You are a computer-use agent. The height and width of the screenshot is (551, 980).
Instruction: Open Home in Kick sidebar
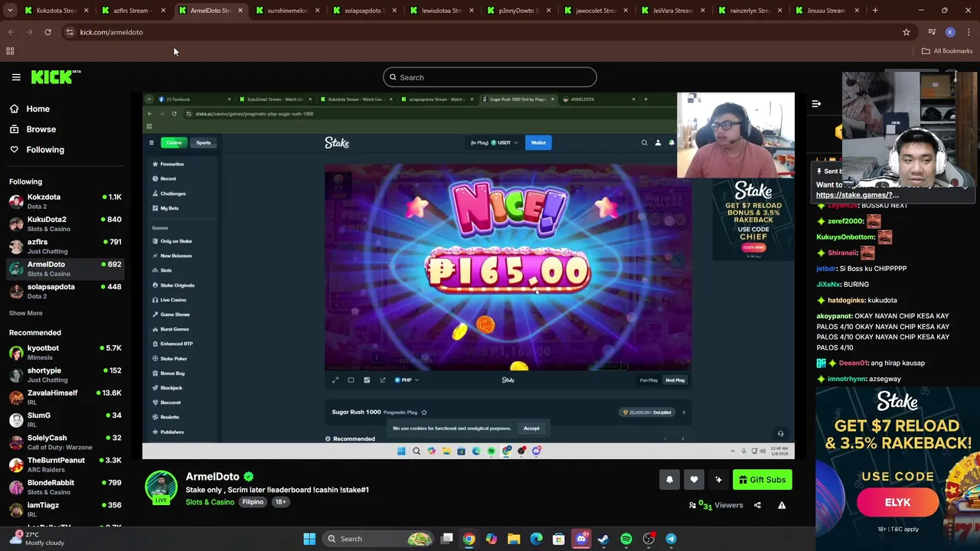38,109
